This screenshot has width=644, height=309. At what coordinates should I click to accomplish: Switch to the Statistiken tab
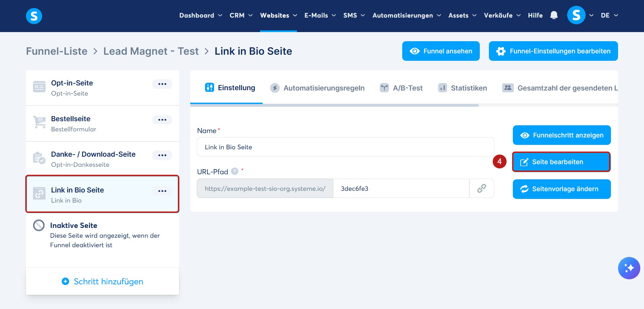click(463, 88)
